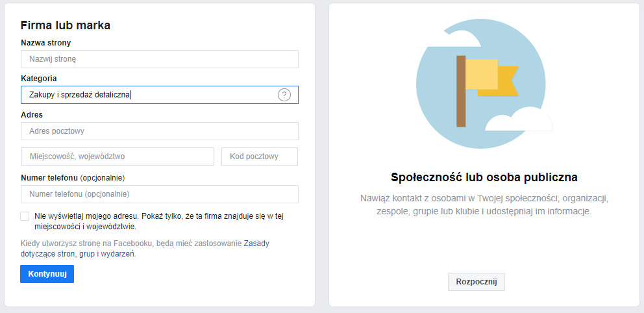Click the Kod pocztowy input box

(260, 156)
